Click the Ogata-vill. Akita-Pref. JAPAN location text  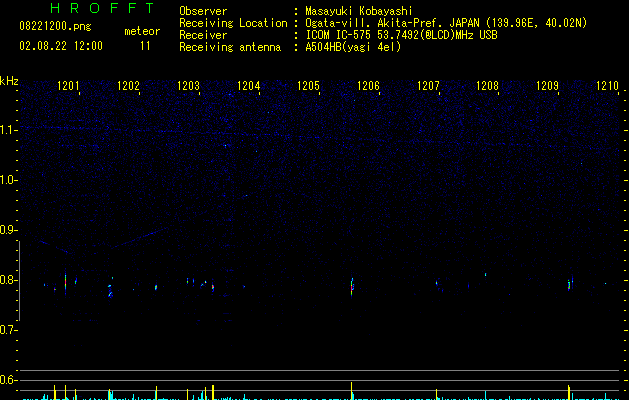coord(446,23)
